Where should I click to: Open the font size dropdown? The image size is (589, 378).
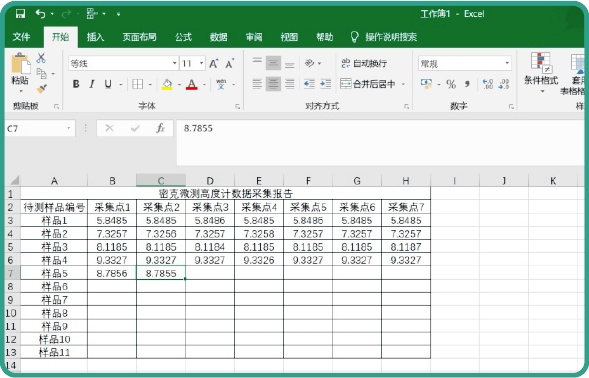(202, 63)
